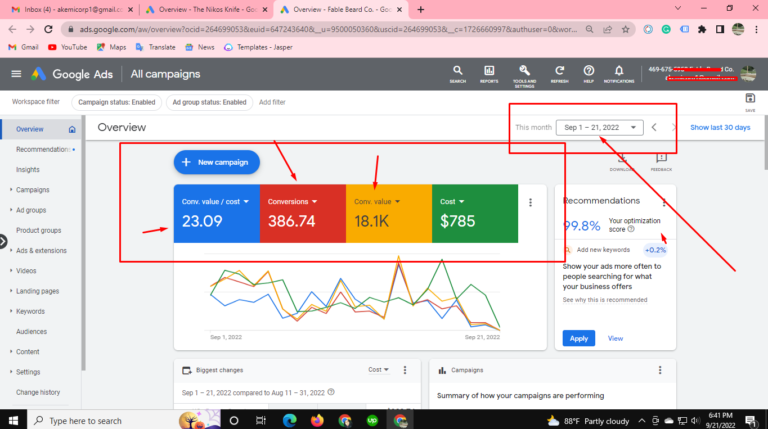Image resolution: width=768 pixels, height=429 pixels.
Task: Open the Notifications bell icon
Action: [x=620, y=73]
